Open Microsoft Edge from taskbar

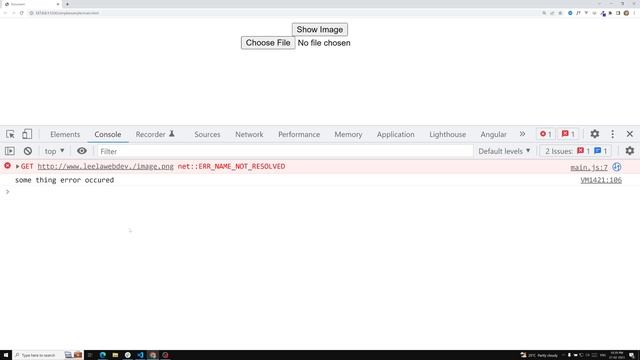coord(102,355)
